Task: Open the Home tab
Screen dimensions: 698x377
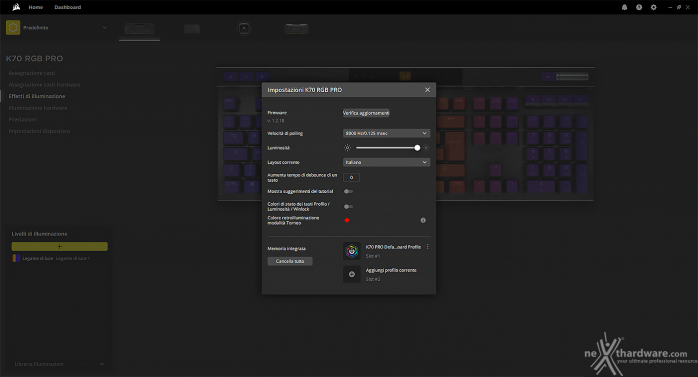Action: (36, 7)
